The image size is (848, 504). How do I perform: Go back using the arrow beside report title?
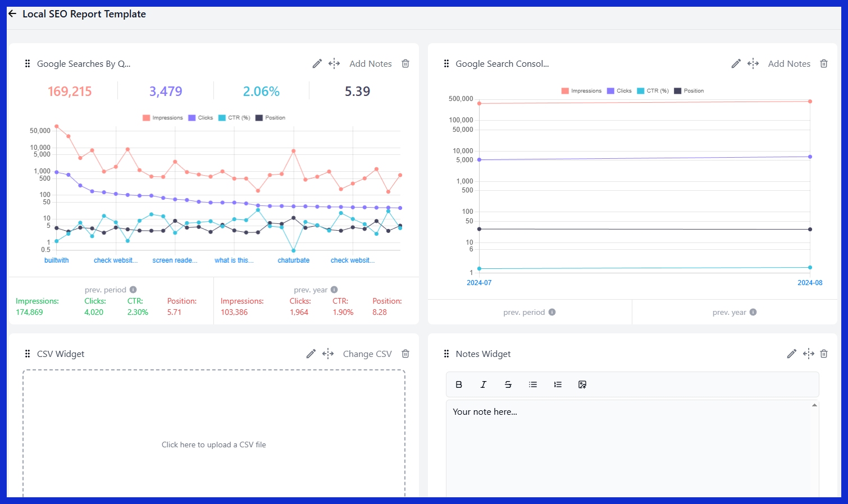pyautogui.click(x=12, y=14)
